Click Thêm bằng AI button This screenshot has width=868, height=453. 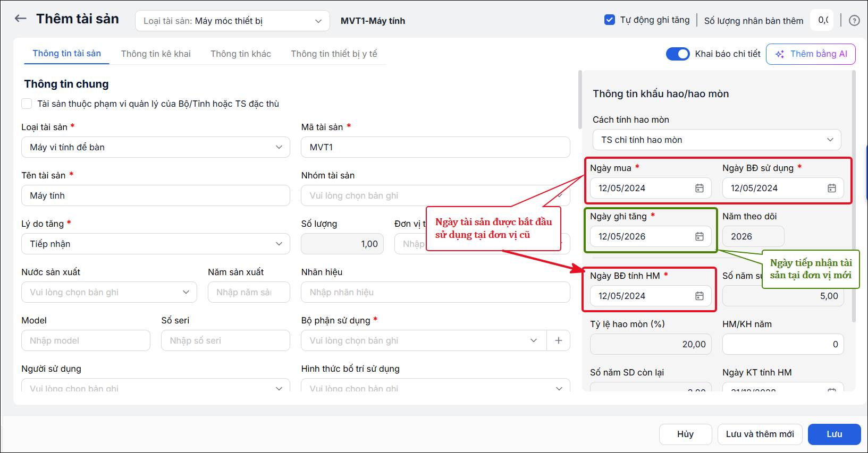811,54
